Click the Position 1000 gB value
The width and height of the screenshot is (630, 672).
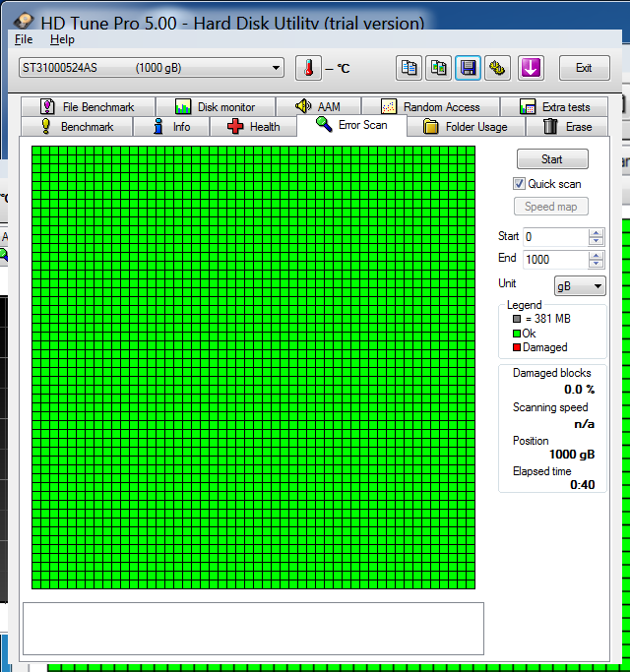[x=572, y=455]
